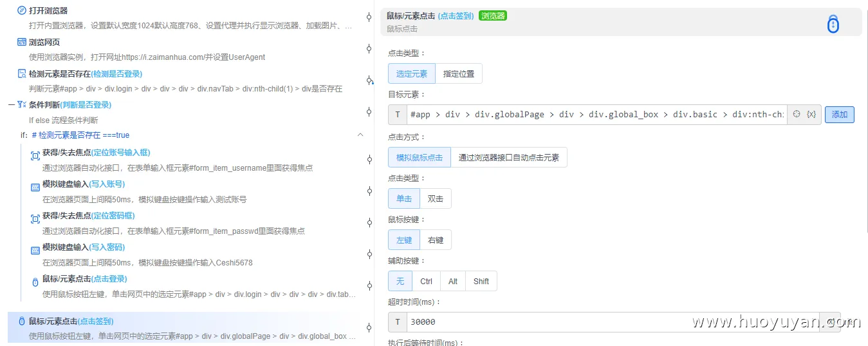The image size is (868, 346).
Task: Select the 选定元素 click type option
Action: click(412, 73)
